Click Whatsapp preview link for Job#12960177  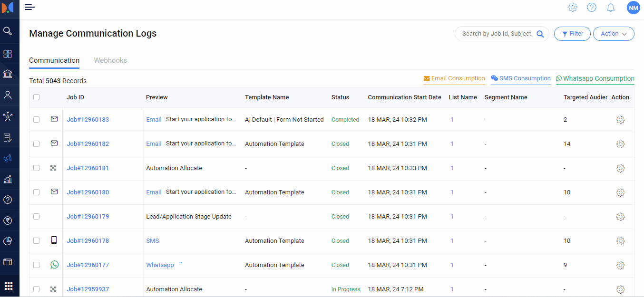160,265
